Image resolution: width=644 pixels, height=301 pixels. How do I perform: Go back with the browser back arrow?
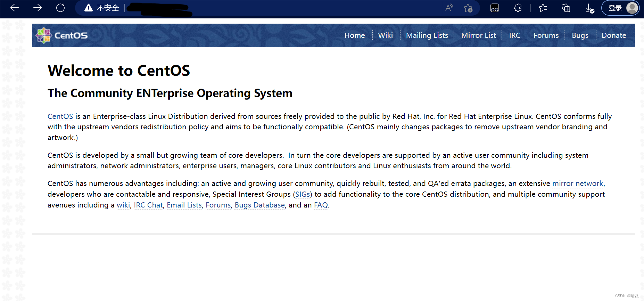[15, 8]
